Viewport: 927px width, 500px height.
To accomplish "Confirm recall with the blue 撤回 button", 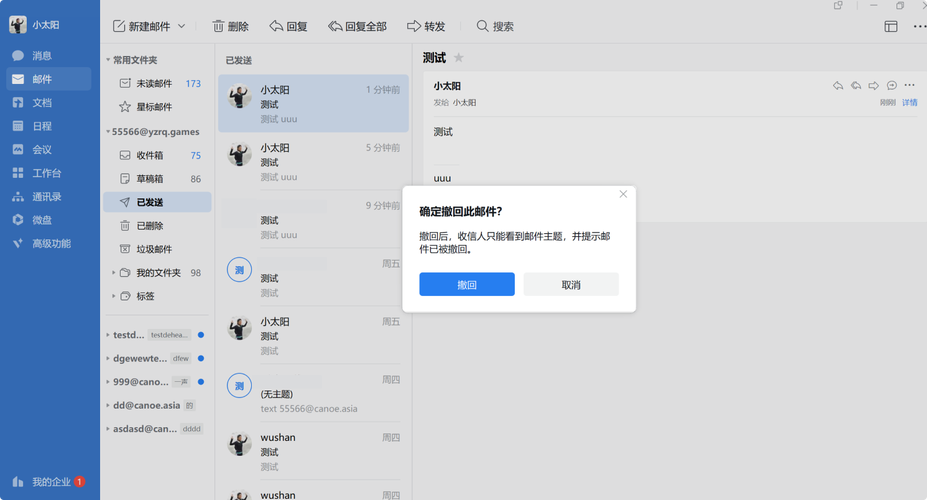I will pyautogui.click(x=466, y=284).
